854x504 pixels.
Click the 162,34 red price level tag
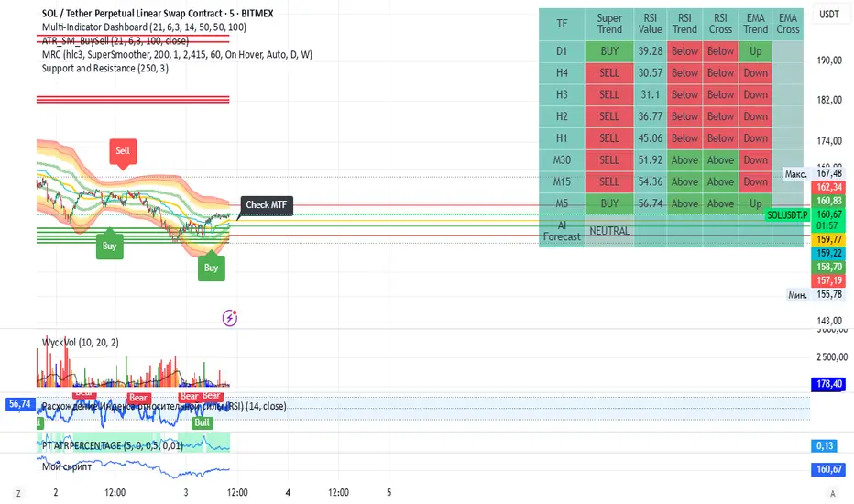pyautogui.click(x=829, y=187)
